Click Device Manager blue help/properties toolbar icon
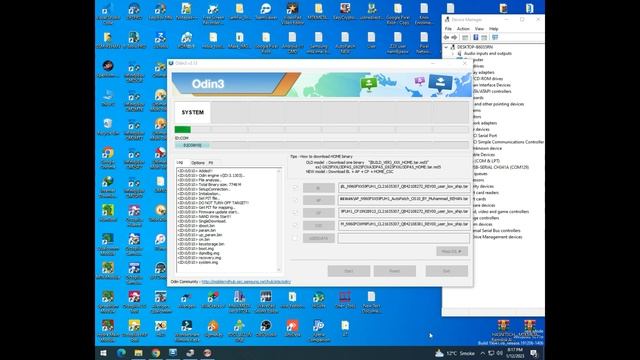Viewport: 640px width, 360px height. point(476,38)
